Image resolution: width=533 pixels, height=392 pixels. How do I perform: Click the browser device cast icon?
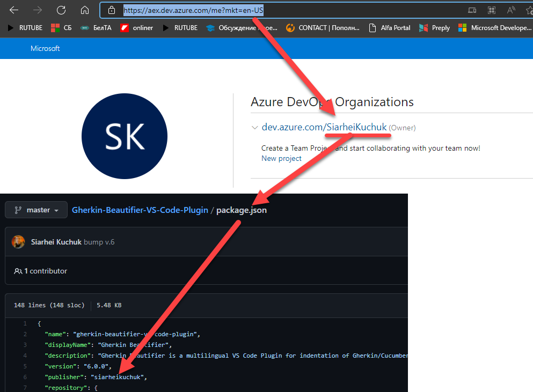pos(472,10)
